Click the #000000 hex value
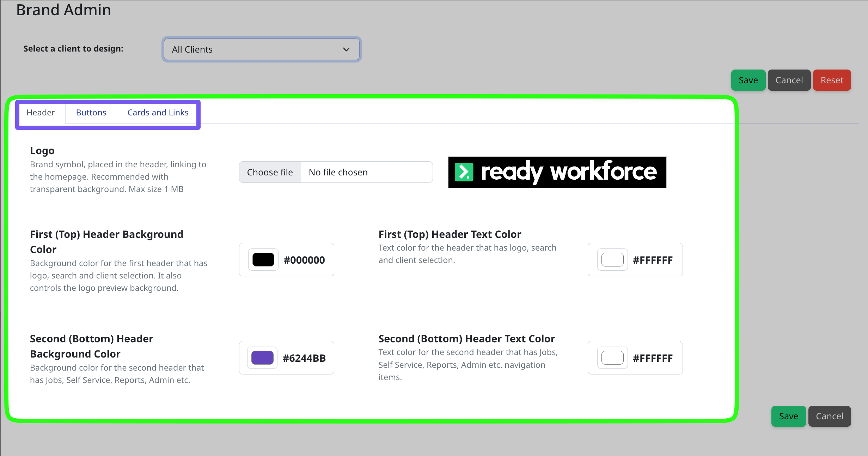Viewport: 868px width, 456px height. (x=304, y=260)
